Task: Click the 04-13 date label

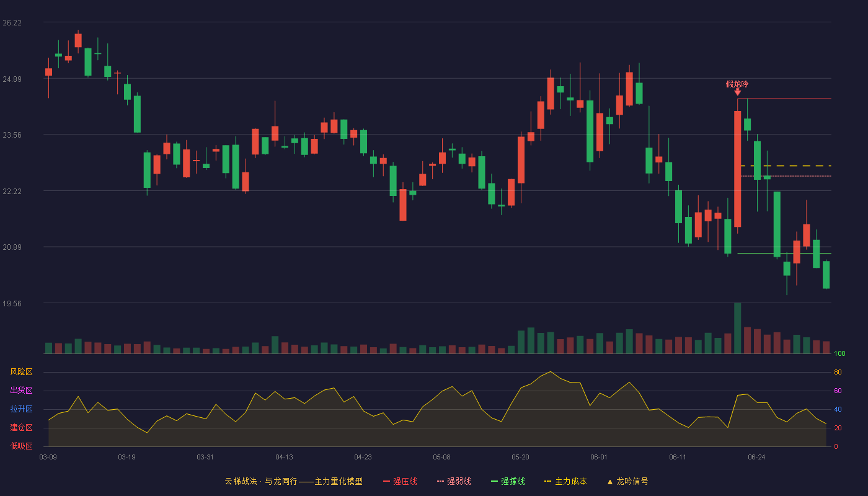Action: coord(284,457)
